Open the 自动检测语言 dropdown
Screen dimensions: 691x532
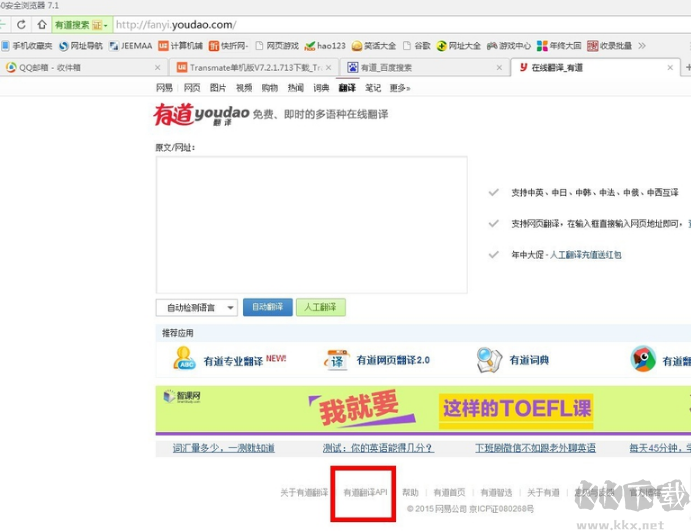pyautogui.click(x=197, y=308)
